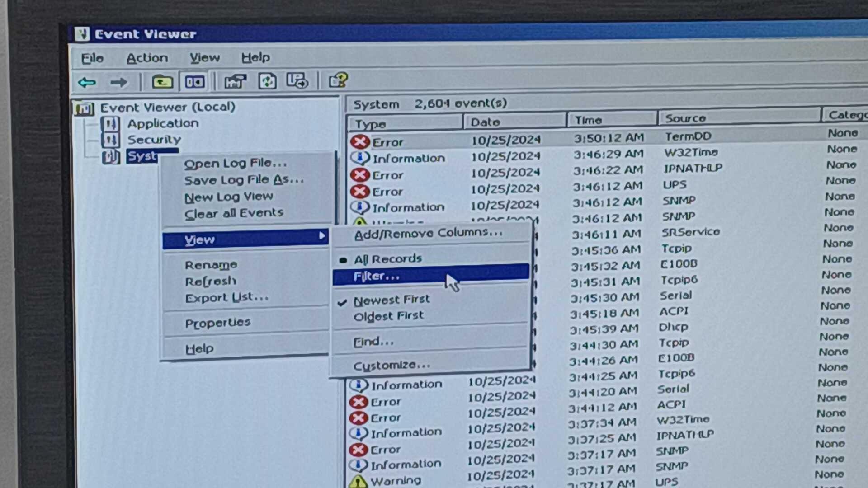Click the Forward arrow toolbar icon
Viewport: 868px width, 488px height.
point(118,83)
